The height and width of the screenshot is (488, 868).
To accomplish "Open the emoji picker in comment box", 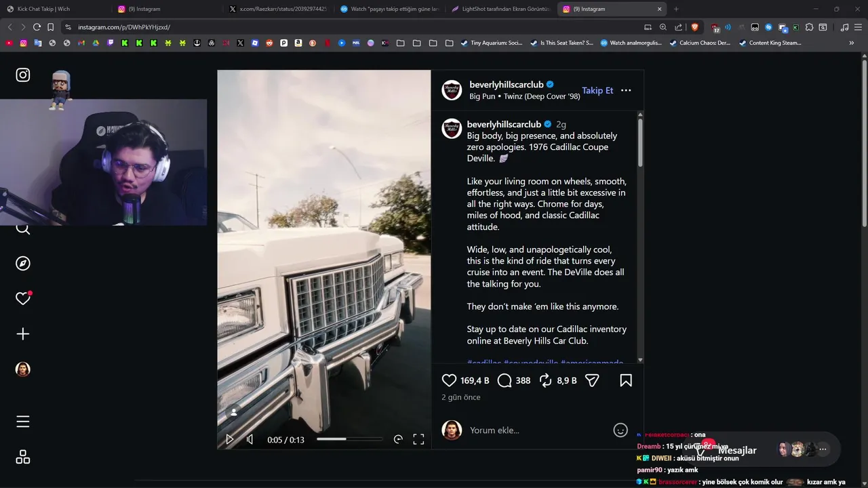I will (x=620, y=430).
